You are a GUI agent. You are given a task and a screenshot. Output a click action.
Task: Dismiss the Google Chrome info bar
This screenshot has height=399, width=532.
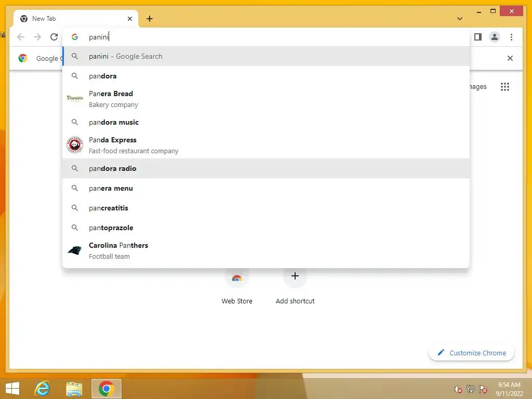click(x=510, y=58)
